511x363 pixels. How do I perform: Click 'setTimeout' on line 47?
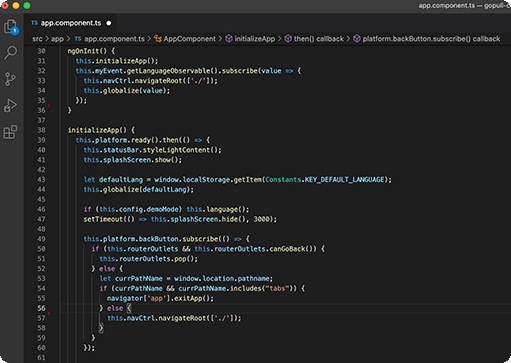pos(103,219)
